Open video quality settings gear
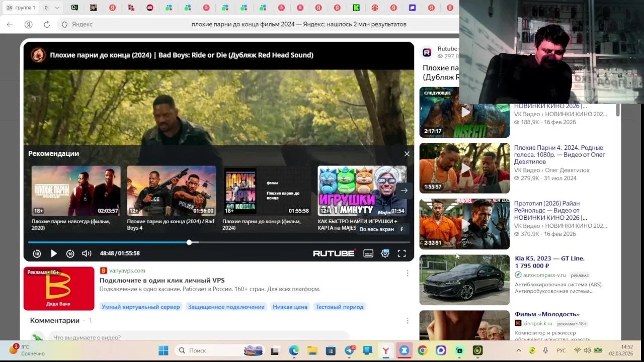 tap(385, 253)
